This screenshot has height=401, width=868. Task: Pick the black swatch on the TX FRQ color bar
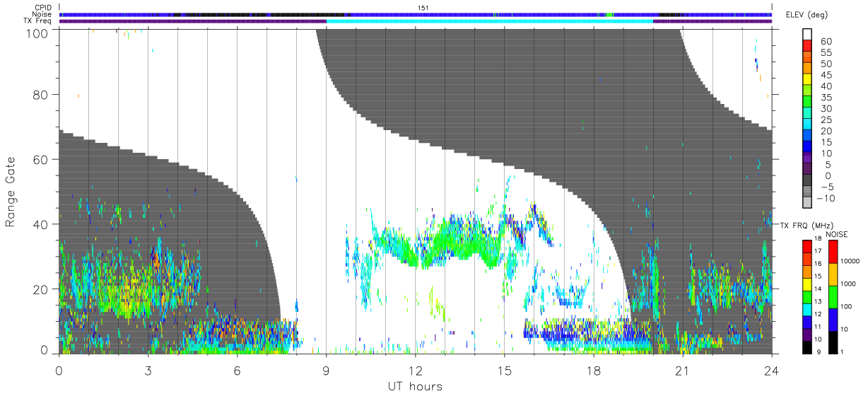[808, 348]
